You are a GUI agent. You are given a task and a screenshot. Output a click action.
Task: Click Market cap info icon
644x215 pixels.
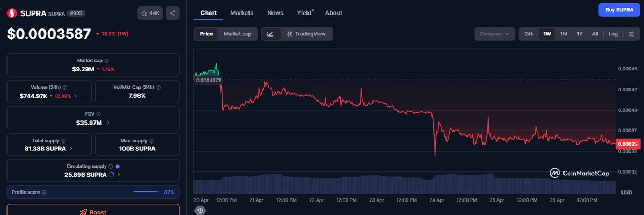(106, 61)
